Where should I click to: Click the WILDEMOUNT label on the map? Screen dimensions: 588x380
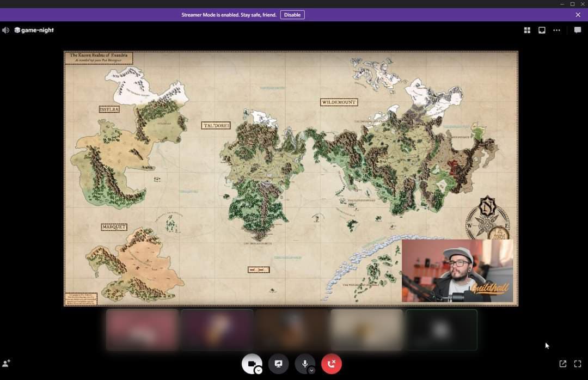[x=339, y=102]
